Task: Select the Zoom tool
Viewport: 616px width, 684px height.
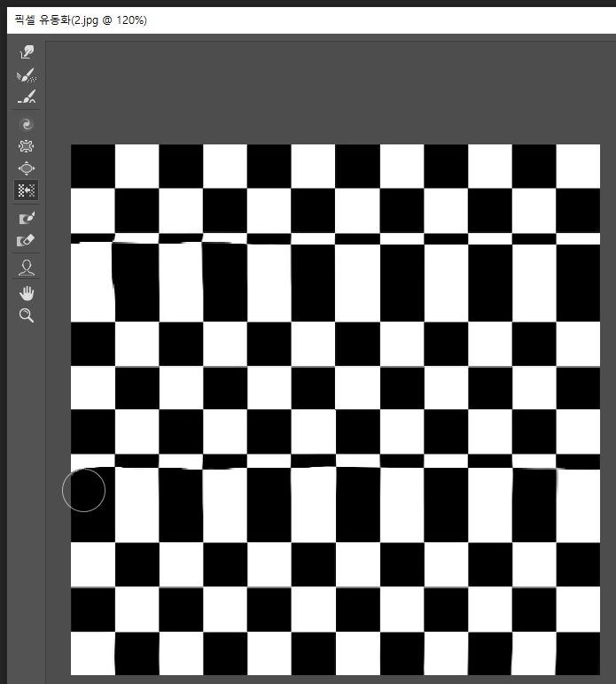Action: (x=27, y=315)
